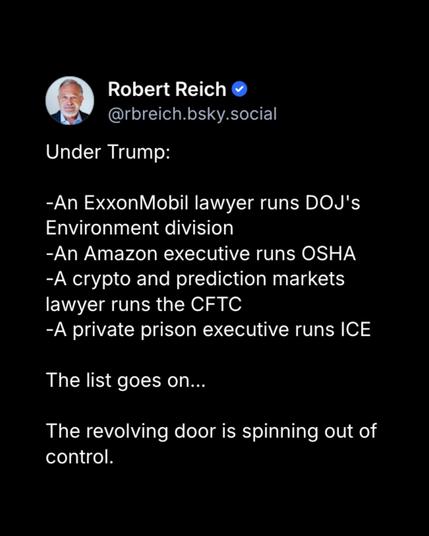Screen dimensions: 429x536
Task: Click the line 'The list goes on...'
Action: coord(126,380)
